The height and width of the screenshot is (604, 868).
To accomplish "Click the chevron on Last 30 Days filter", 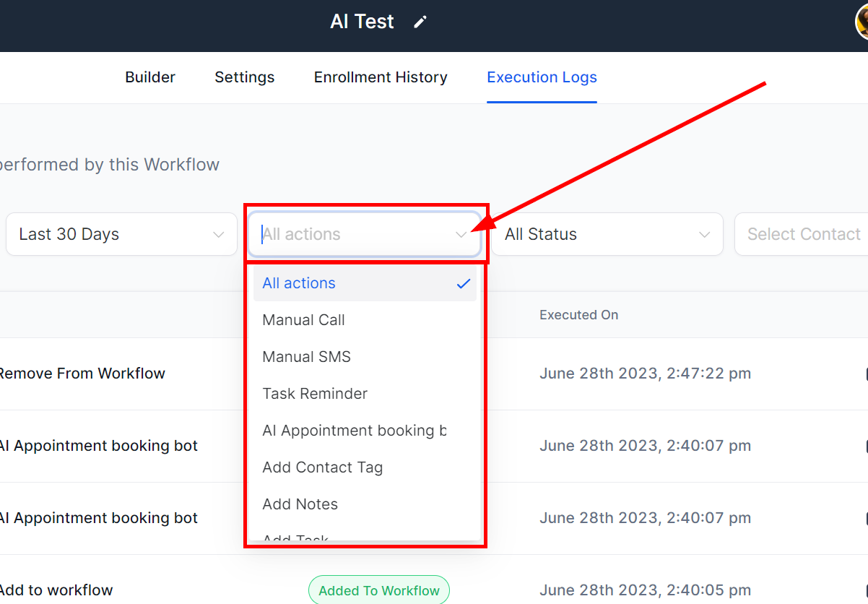I will click(218, 234).
